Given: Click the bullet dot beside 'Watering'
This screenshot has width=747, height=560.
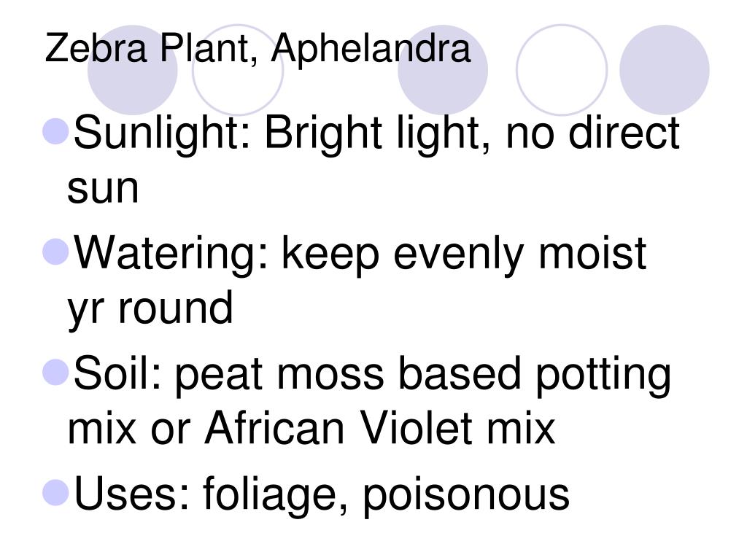Looking at the screenshot, I should pos(55,252).
